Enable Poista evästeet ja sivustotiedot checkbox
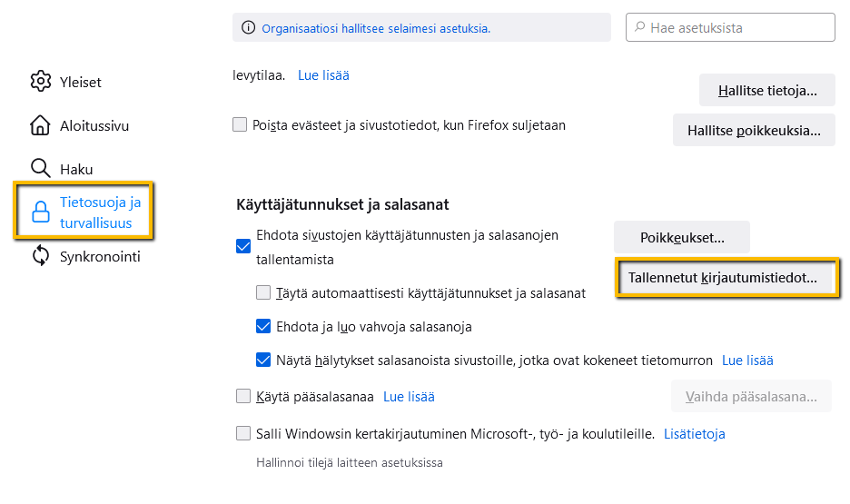Viewport: 850px width, 504px height. click(240, 125)
